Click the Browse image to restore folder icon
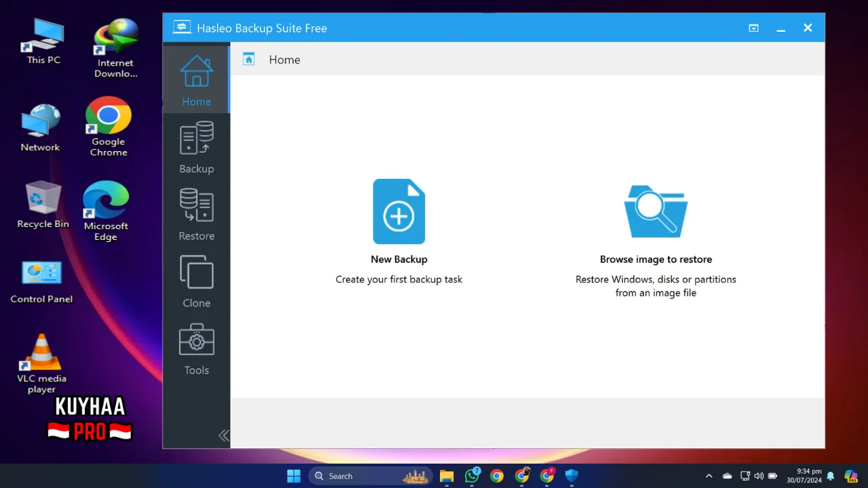Viewport: 868px width, 488px height. [656, 211]
